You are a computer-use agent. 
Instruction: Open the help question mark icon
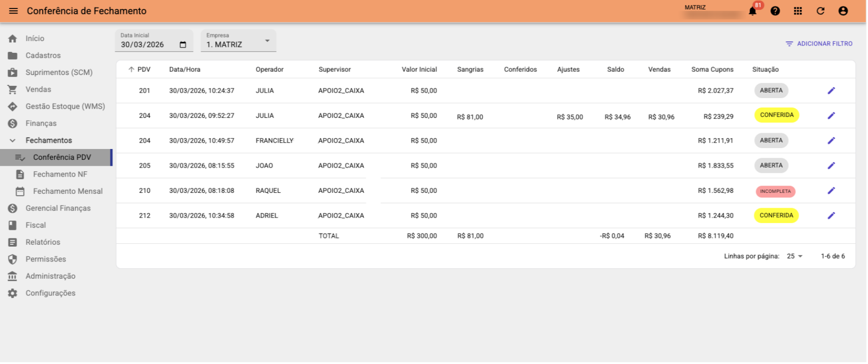775,11
